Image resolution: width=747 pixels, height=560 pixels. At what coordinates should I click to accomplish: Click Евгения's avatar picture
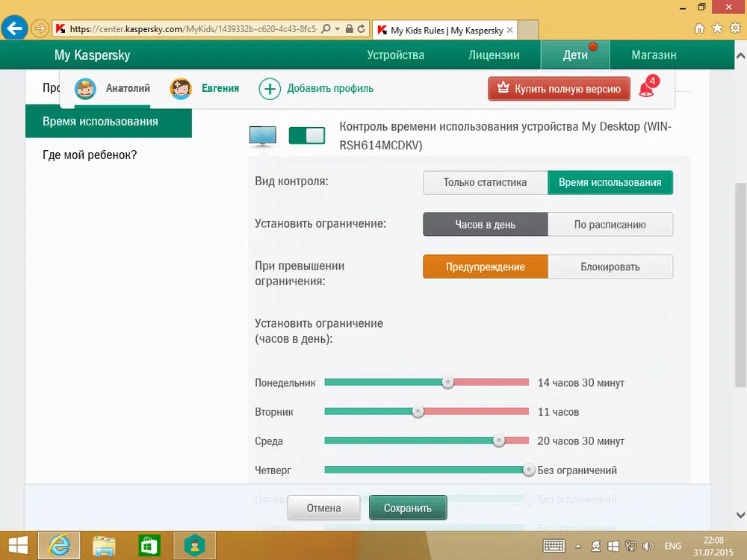point(181,89)
